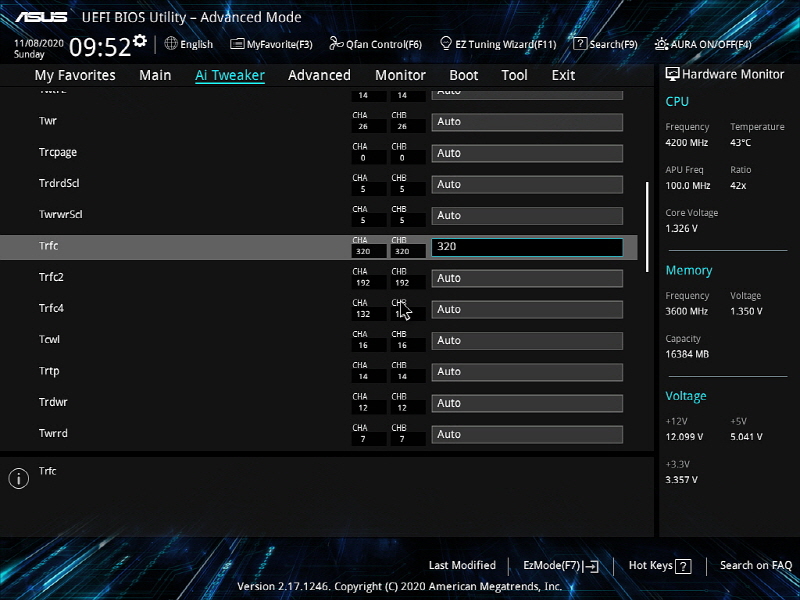Open the Tool tab
This screenshot has height=600, width=800.
point(514,75)
